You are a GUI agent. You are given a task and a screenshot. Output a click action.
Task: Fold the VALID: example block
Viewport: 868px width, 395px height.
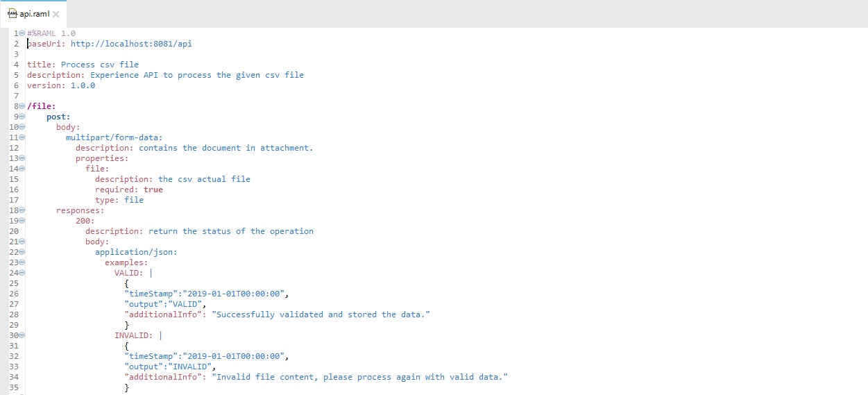pos(22,273)
